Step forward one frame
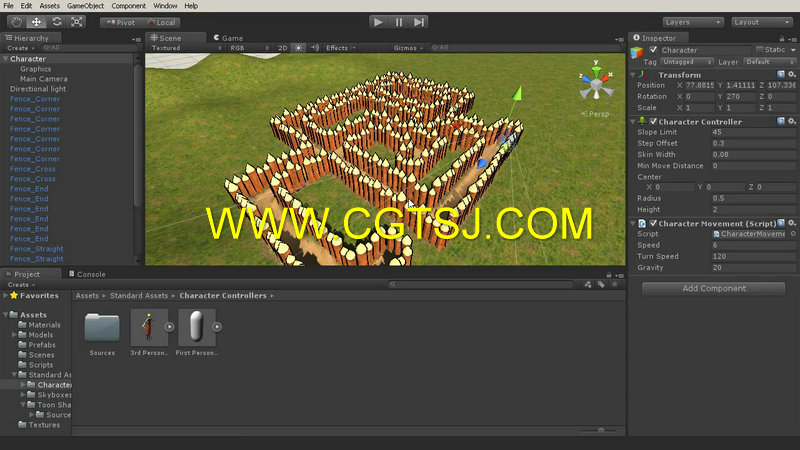The image size is (800, 450). pos(418,22)
